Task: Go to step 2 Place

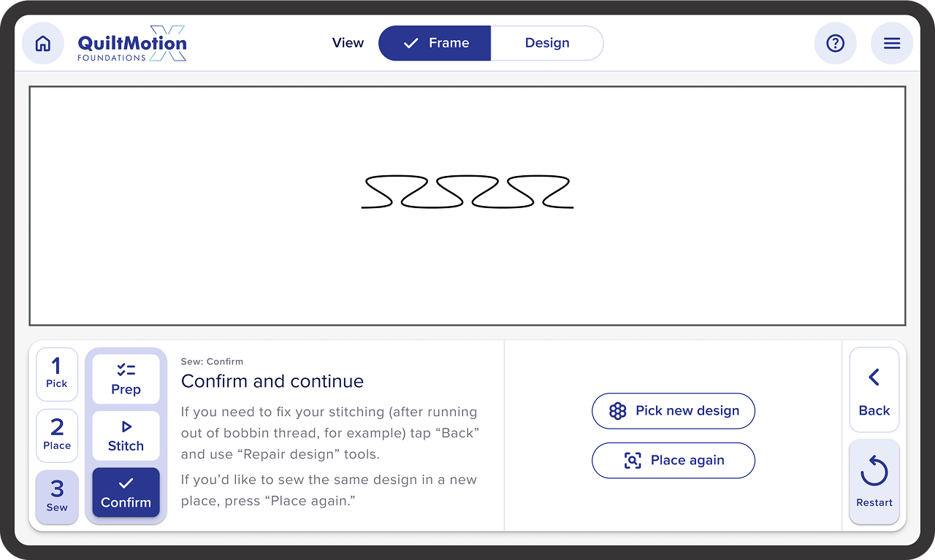Action: (x=57, y=434)
